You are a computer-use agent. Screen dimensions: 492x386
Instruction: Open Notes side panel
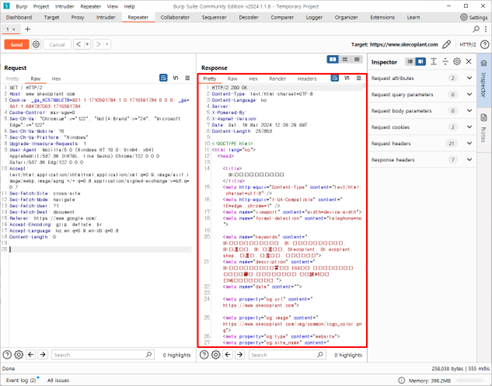(x=484, y=127)
